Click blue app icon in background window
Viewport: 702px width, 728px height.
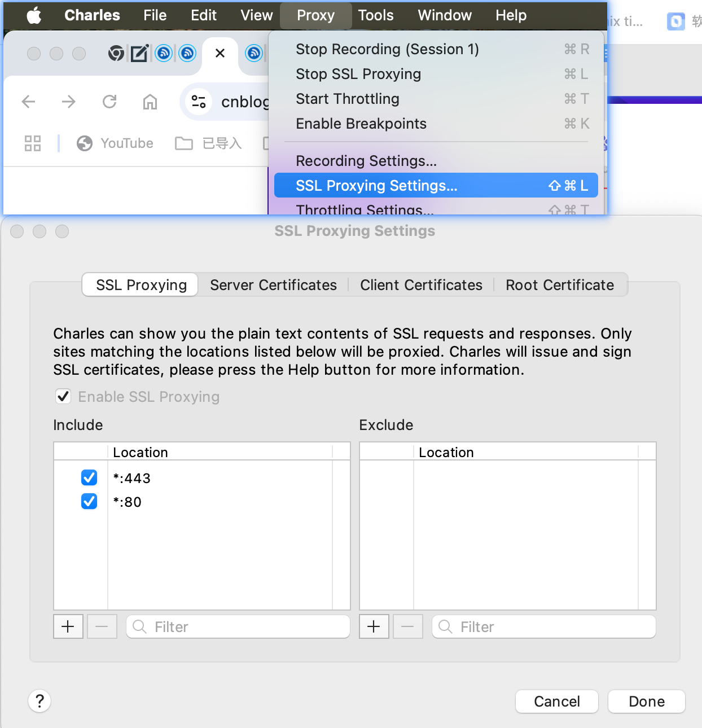(x=676, y=21)
